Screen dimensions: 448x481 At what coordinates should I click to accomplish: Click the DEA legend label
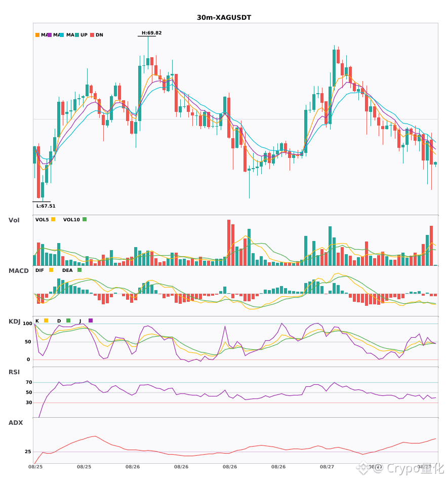tap(67, 270)
